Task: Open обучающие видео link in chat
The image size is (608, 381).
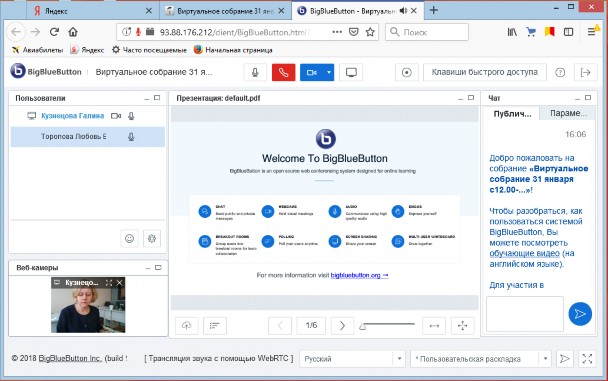Action: tap(525, 253)
